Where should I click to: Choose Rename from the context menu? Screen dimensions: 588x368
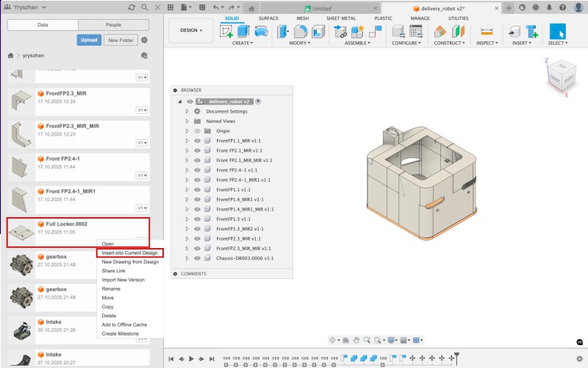[111, 289]
